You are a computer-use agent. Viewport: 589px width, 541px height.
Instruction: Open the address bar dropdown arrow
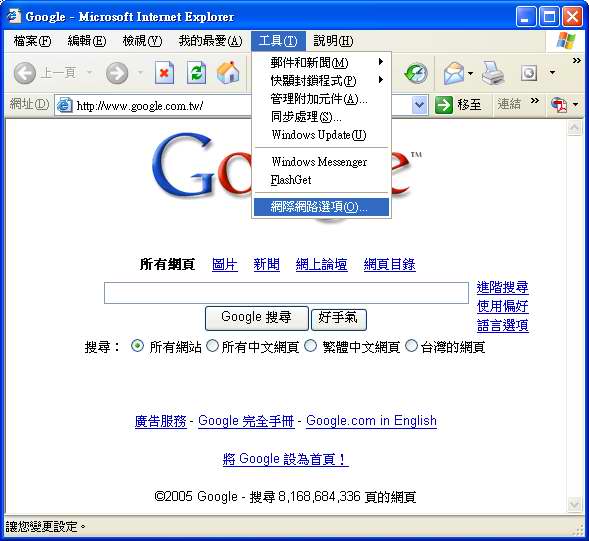pos(419,105)
